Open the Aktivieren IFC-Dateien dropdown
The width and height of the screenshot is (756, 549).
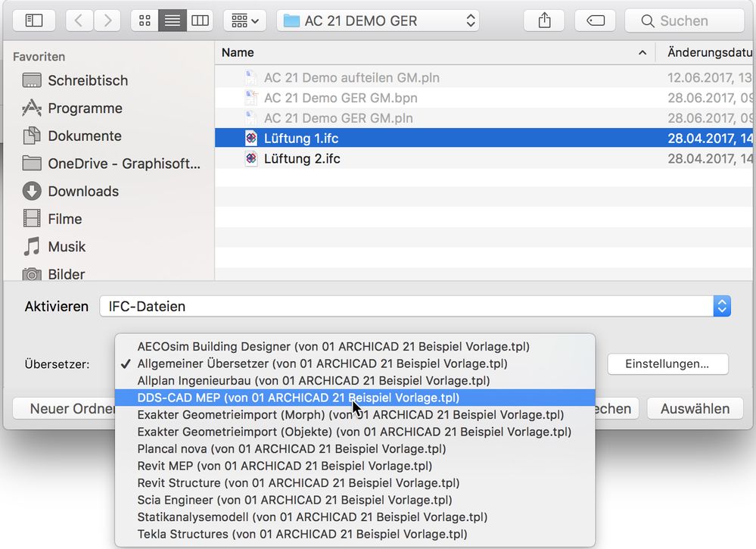pyautogui.click(x=415, y=307)
